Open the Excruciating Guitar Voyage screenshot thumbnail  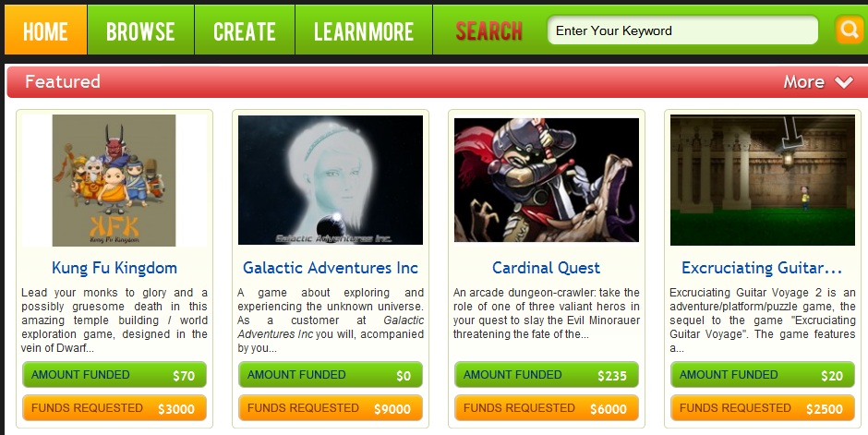762,180
